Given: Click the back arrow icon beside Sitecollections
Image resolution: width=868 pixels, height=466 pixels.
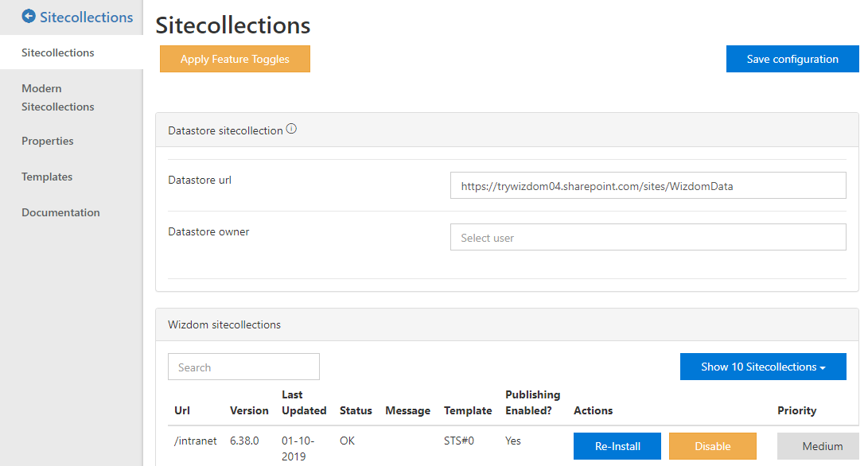Looking at the screenshot, I should (x=29, y=17).
